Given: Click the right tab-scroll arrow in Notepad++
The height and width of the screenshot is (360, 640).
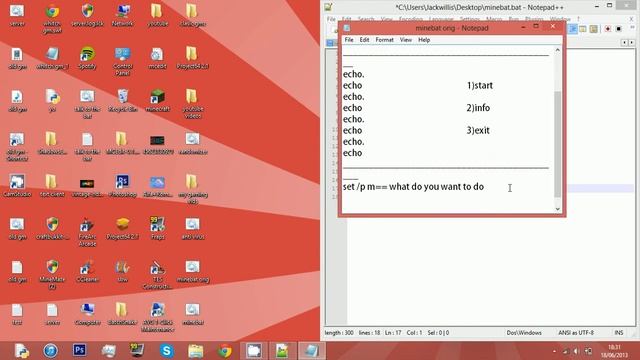Looking at the screenshot, I should coord(631,42).
